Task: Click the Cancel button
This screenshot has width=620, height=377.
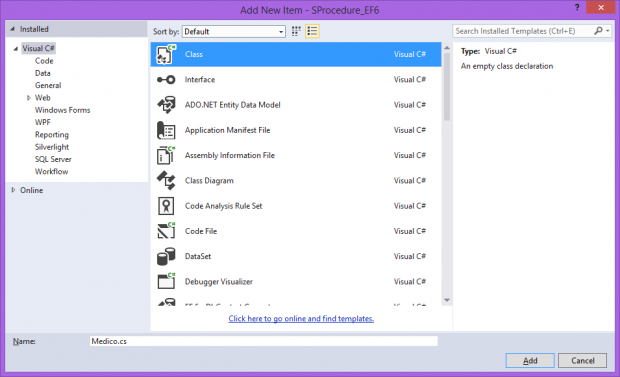Action: click(x=582, y=360)
